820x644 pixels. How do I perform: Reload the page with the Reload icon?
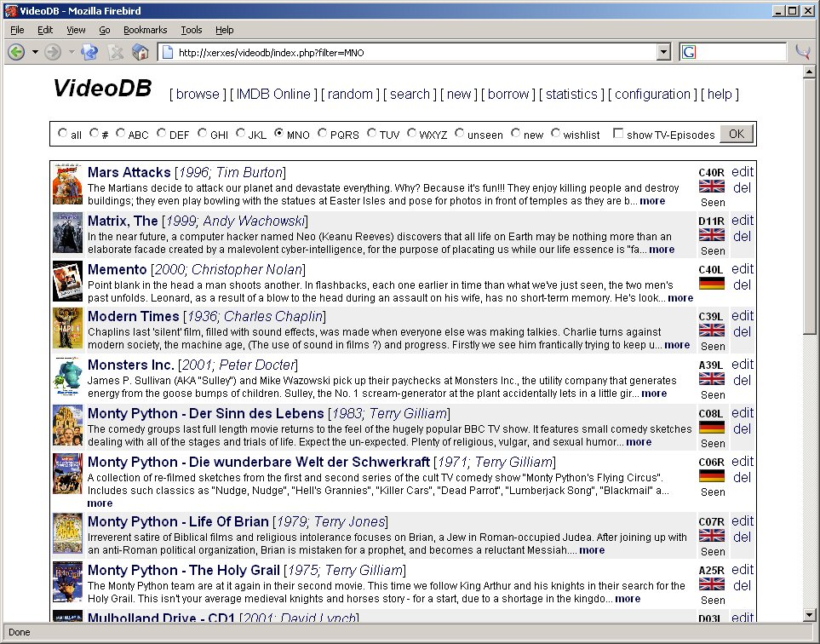(x=90, y=52)
